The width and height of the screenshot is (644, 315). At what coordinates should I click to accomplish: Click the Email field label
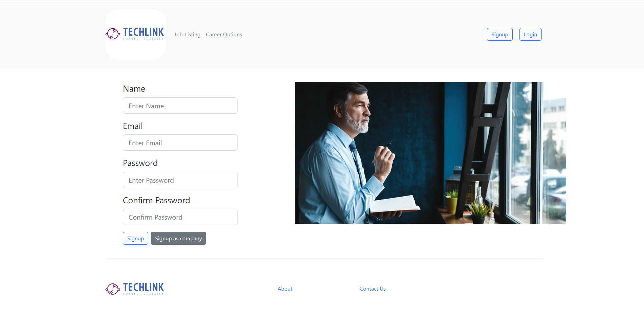tap(133, 126)
